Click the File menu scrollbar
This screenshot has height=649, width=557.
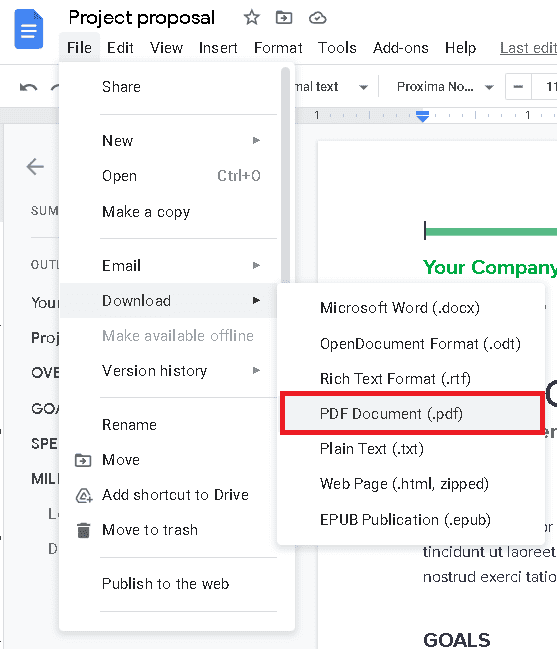tap(285, 176)
